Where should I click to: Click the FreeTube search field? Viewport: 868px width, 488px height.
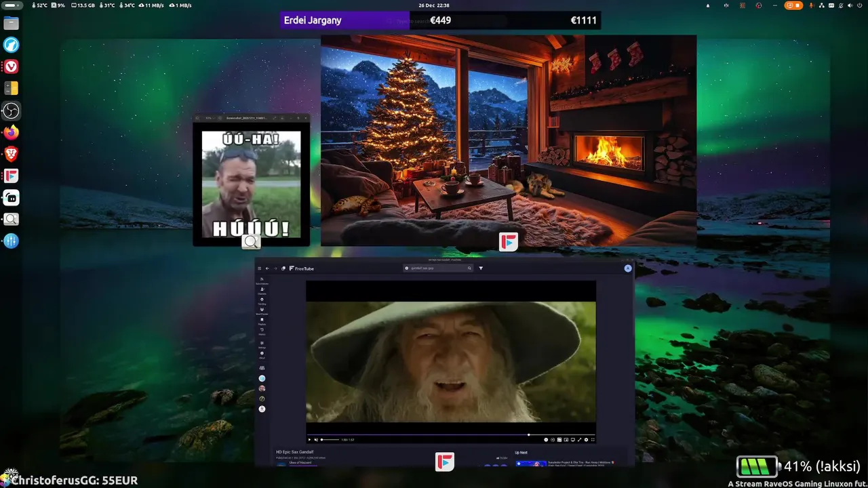(438, 268)
